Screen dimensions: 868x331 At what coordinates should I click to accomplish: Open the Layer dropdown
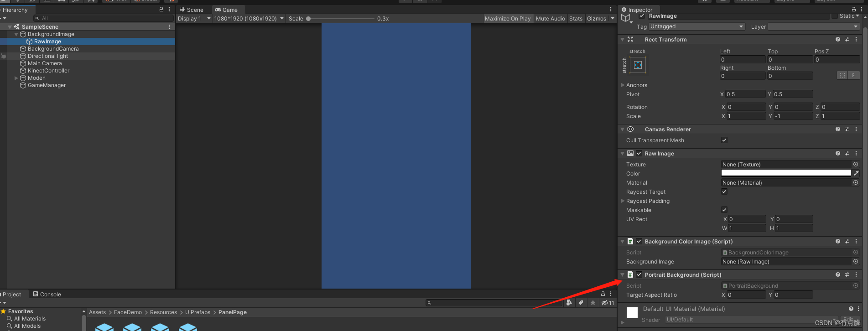[x=814, y=27]
